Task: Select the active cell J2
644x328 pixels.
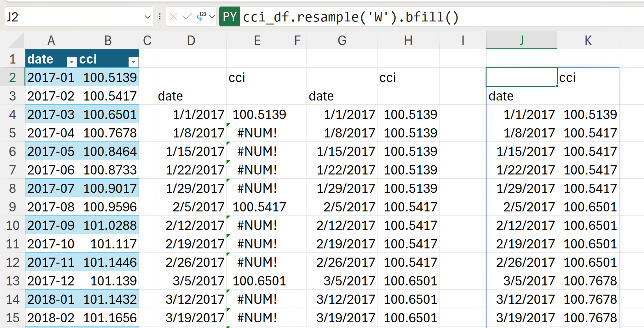Action: click(x=521, y=77)
